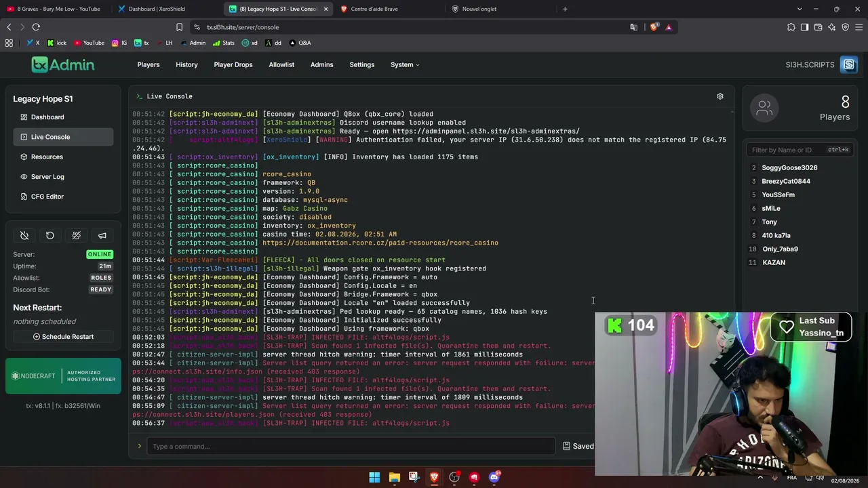
Task: Open the Players menu item
Action: pos(149,64)
